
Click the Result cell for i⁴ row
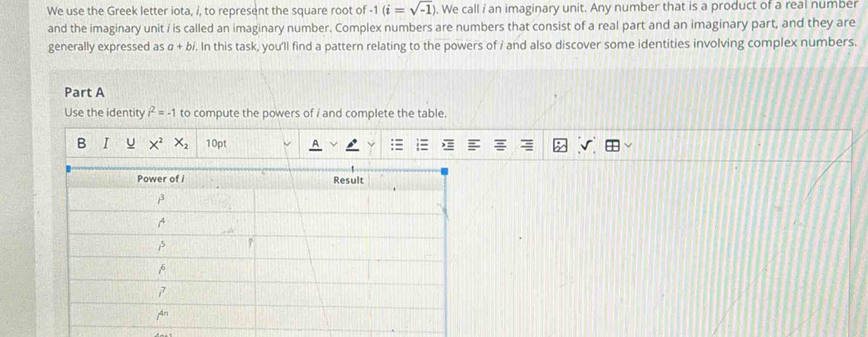[350, 224]
